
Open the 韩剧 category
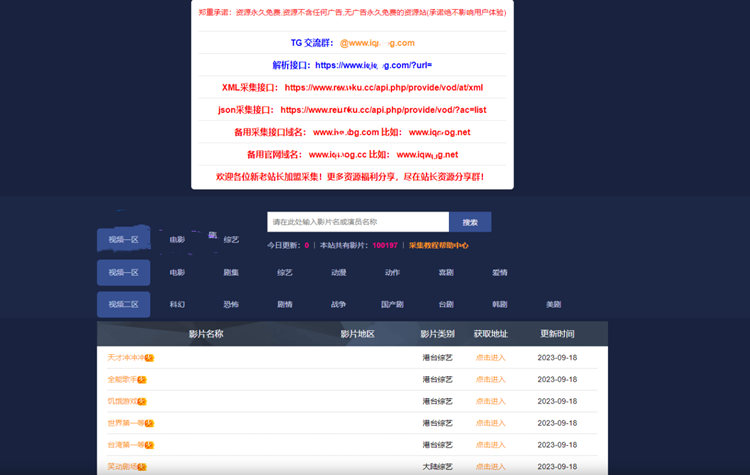[x=500, y=304]
